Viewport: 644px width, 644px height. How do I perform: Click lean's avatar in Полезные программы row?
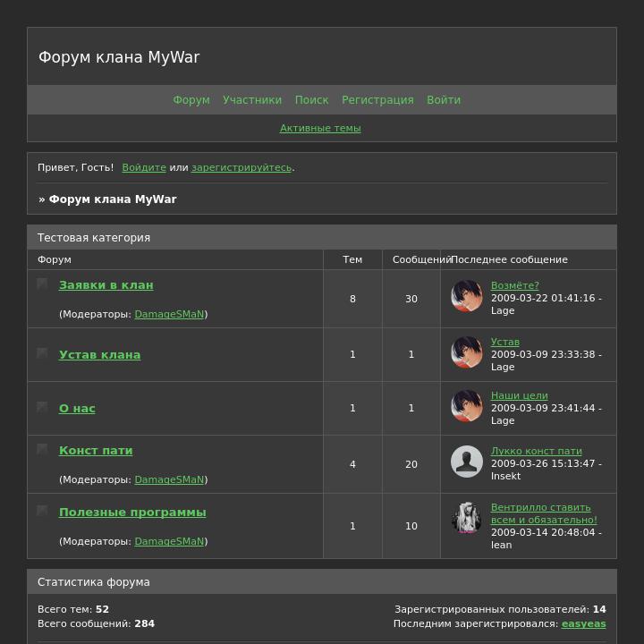coord(467,519)
